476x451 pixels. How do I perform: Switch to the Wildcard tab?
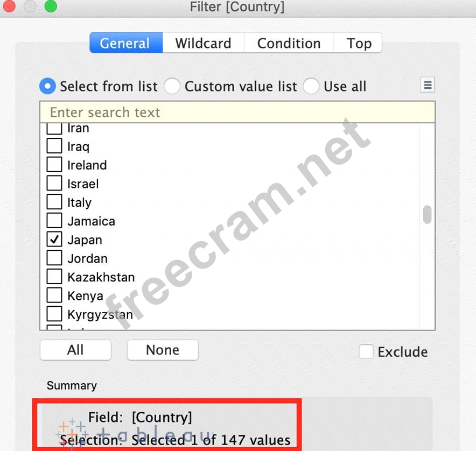click(203, 43)
